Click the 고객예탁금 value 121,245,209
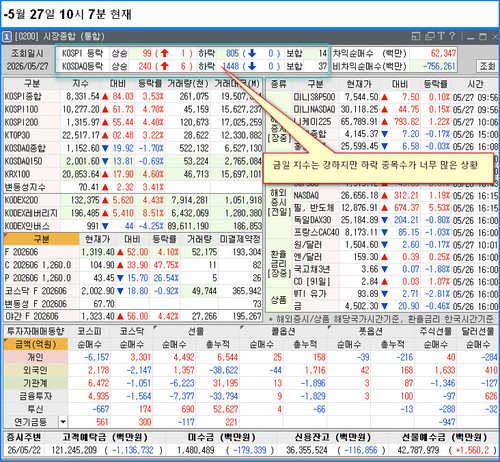 (74, 450)
